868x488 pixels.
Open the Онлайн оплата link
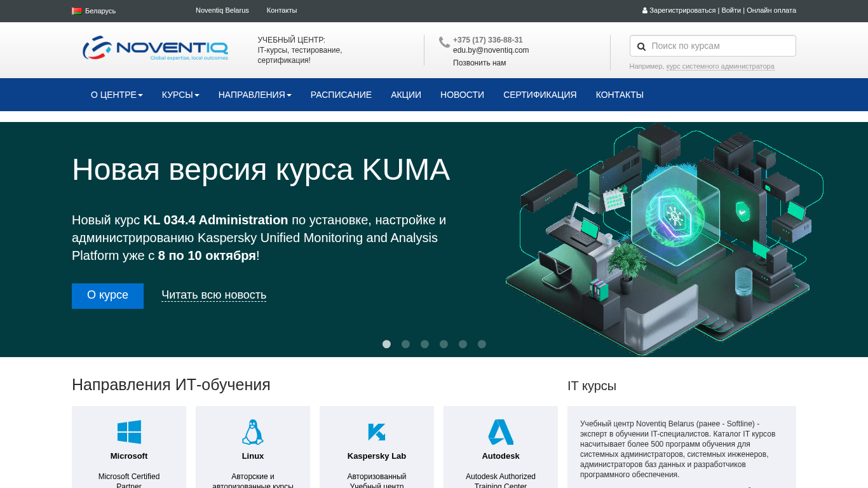(x=771, y=10)
